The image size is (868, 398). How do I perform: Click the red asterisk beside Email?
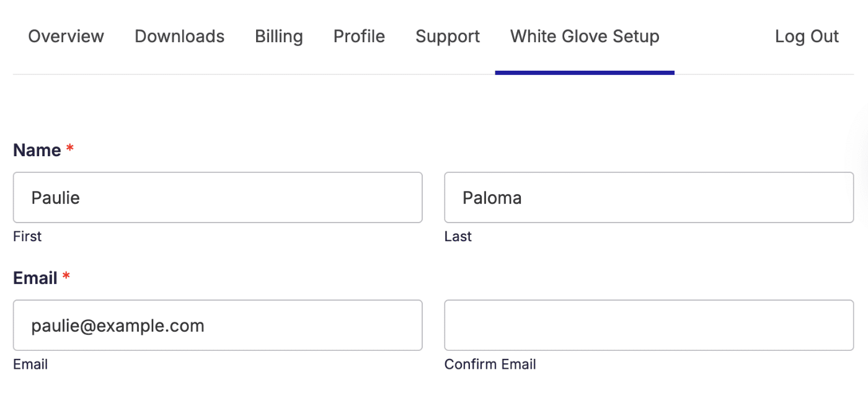click(66, 276)
